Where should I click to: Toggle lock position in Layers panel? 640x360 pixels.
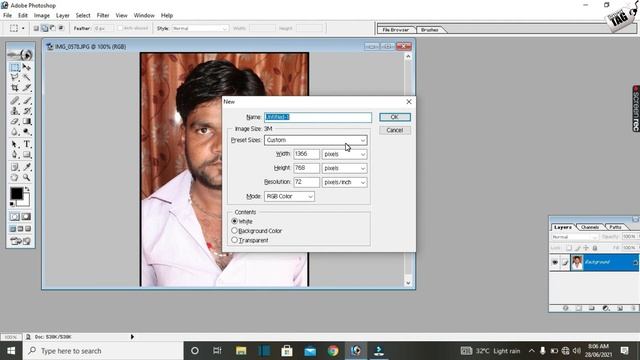586,248
